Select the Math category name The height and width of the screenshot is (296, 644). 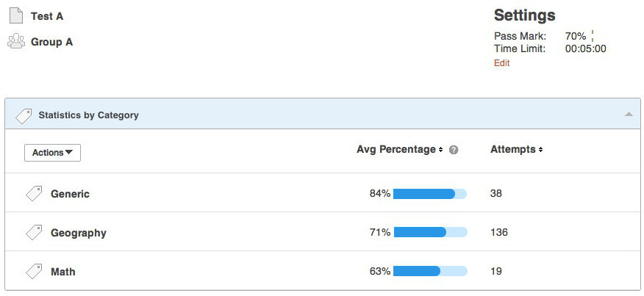(x=62, y=272)
